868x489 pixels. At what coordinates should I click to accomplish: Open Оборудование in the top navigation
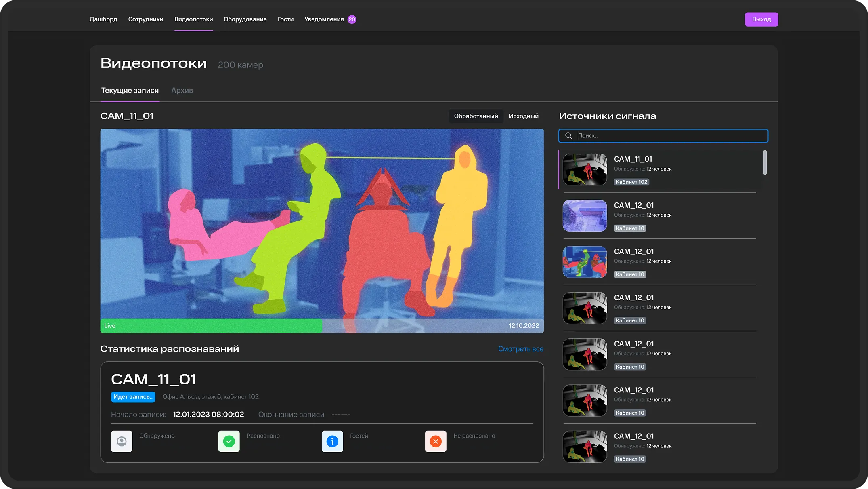[245, 19]
